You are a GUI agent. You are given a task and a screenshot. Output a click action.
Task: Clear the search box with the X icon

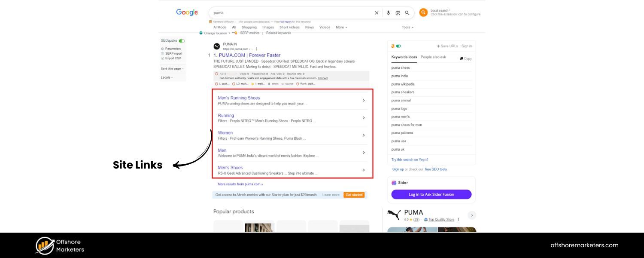(377, 13)
